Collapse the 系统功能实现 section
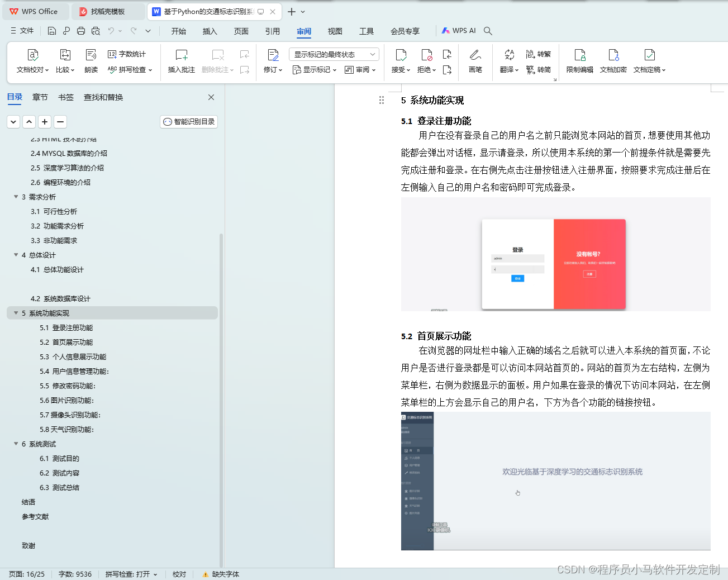728x580 pixels. pos(16,313)
